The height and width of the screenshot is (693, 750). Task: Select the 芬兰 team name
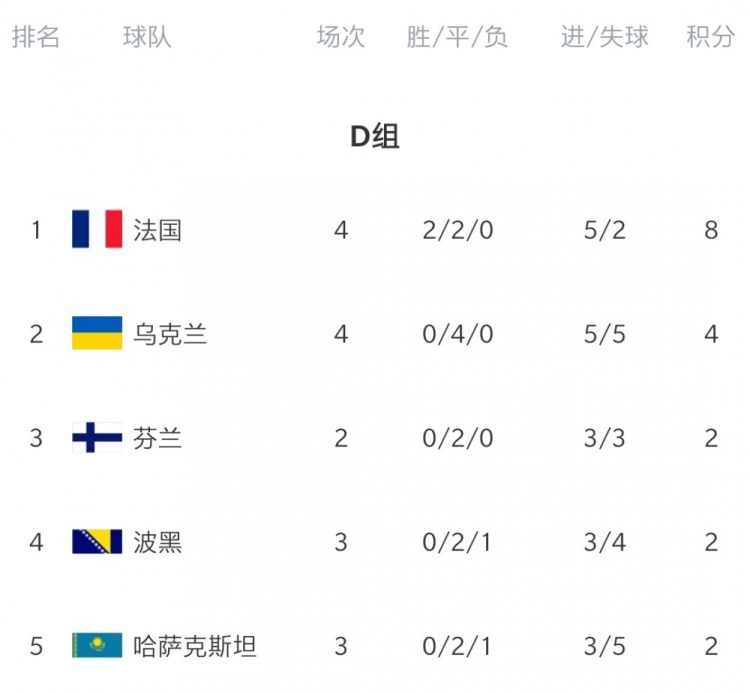coord(157,438)
